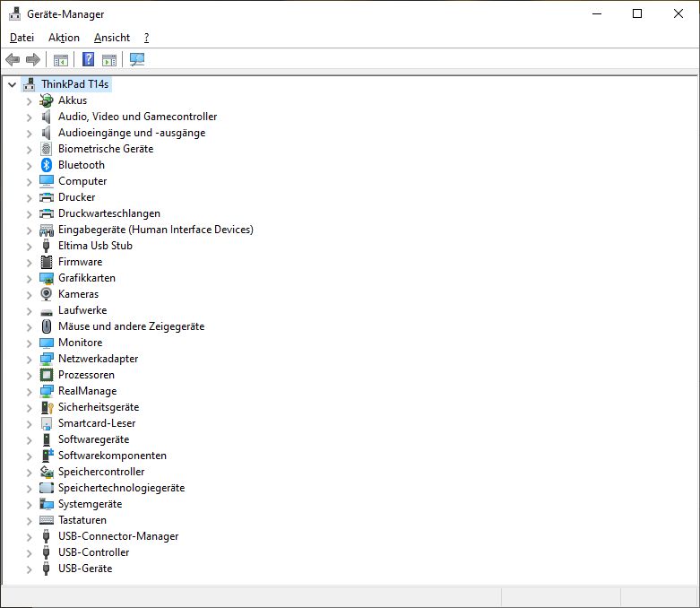Click the Smartcard-Leser icon
The height and width of the screenshot is (608, 700).
47,423
